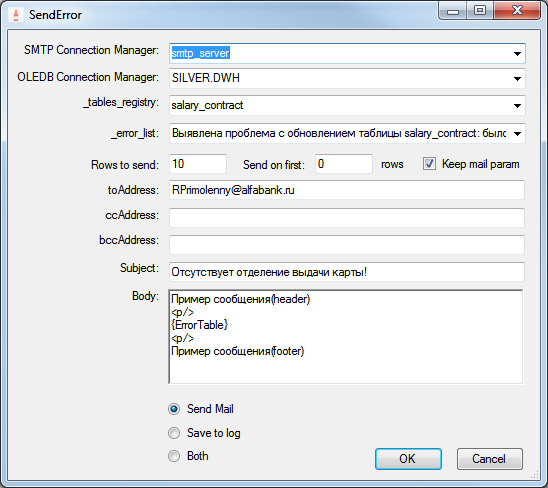The image size is (548, 488).
Task: Open the _tables_registry combo box arrow
Action: click(x=517, y=106)
